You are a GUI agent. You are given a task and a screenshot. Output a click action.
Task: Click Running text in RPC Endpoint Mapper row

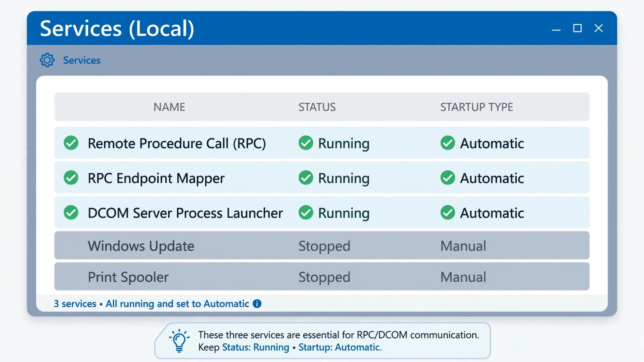(x=344, y=179)
